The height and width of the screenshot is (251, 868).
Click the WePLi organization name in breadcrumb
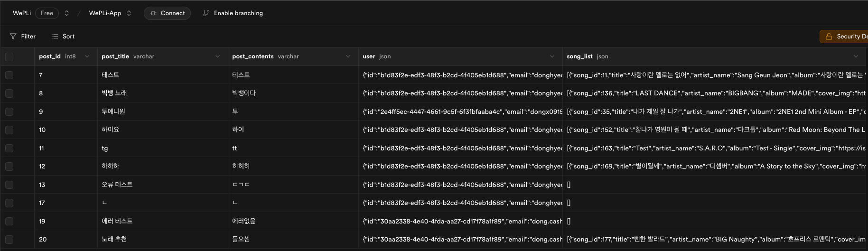(22, 13)
